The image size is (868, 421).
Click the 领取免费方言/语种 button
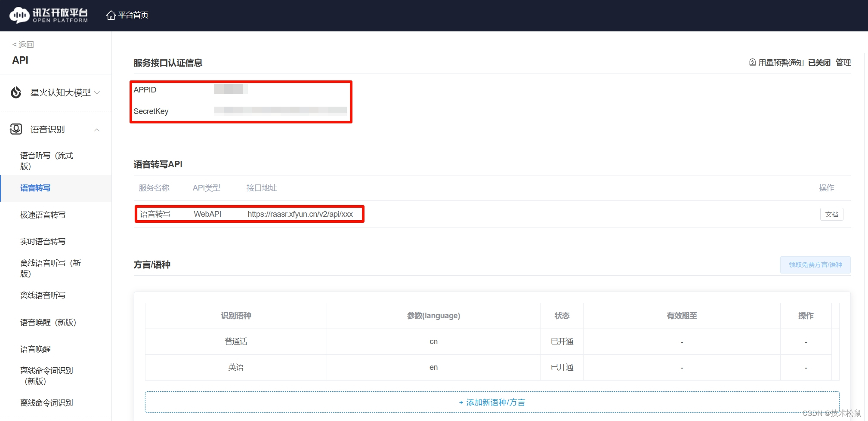click(x=815, y=265)
